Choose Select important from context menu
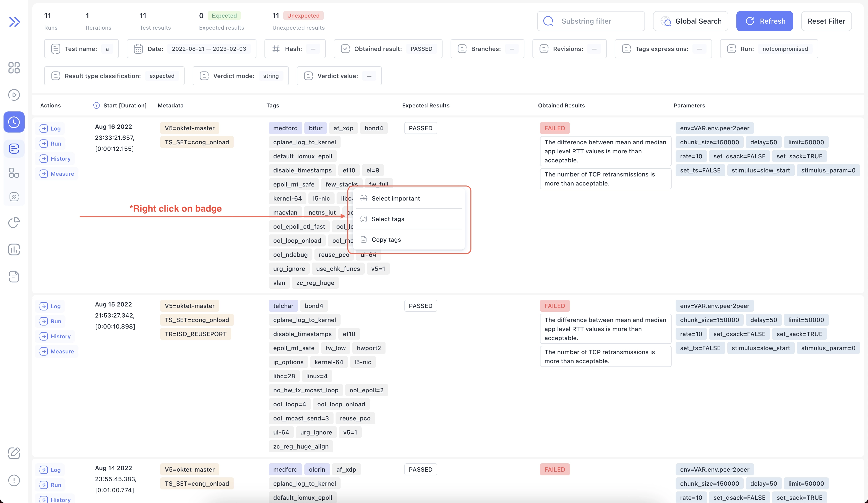 point(396,198)
